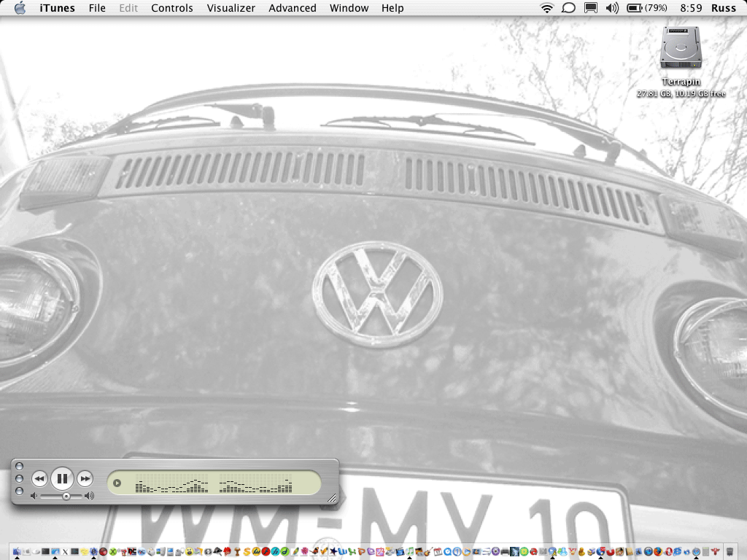This screenshot has width=747, height=560.
Task: Toggle the display mode arrow in the player LCD
Action: (117, 483)
